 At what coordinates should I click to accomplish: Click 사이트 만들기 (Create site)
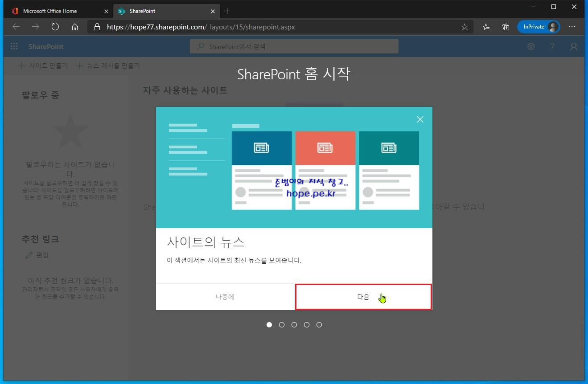coord(43,66)
